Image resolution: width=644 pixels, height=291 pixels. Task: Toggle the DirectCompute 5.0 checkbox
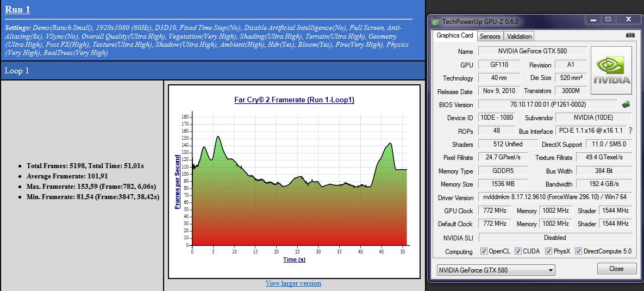pyautogui.click(x=579, y=251)
